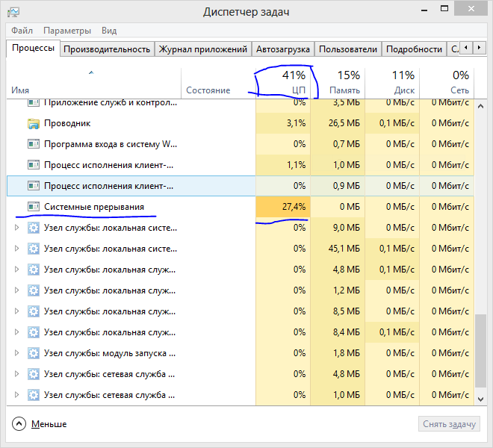
Task: Expand the локальная служба node using 8,5 МБ
Action: coord(16,311)
